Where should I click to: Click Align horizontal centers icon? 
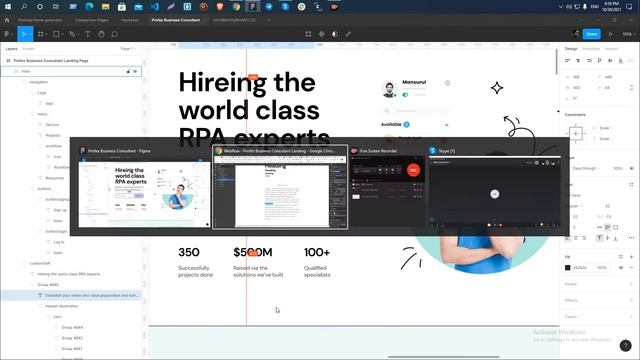point(578,60)
